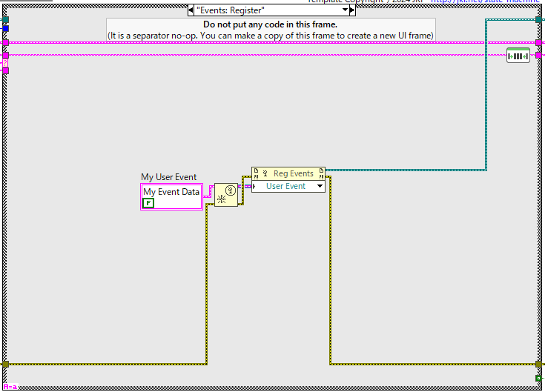
Task: Click the queue function icon near right border
Action: (x=518, y=56)
